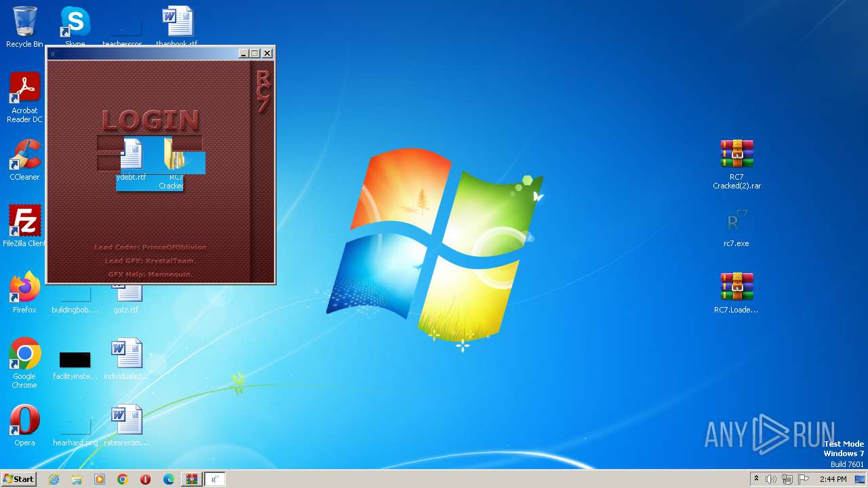Close the RC7 login window
Viewport: 868px width, 488px height.
click(267, 54)
